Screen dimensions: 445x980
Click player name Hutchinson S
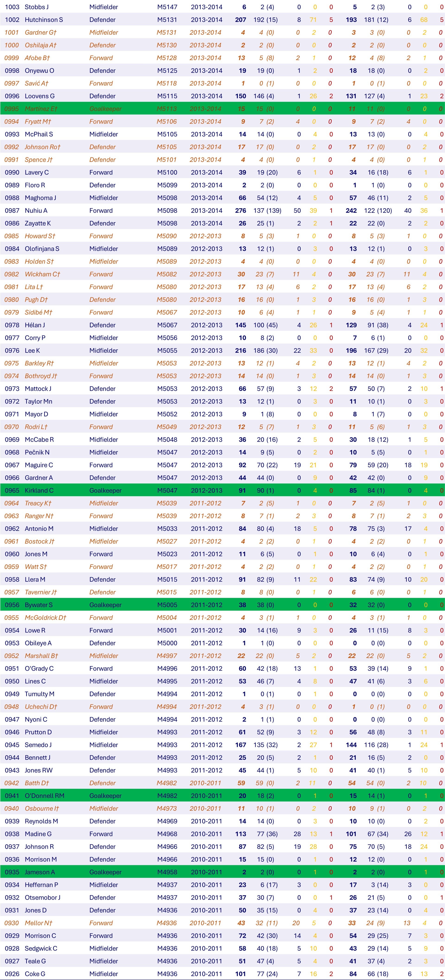tap(44, 20)
